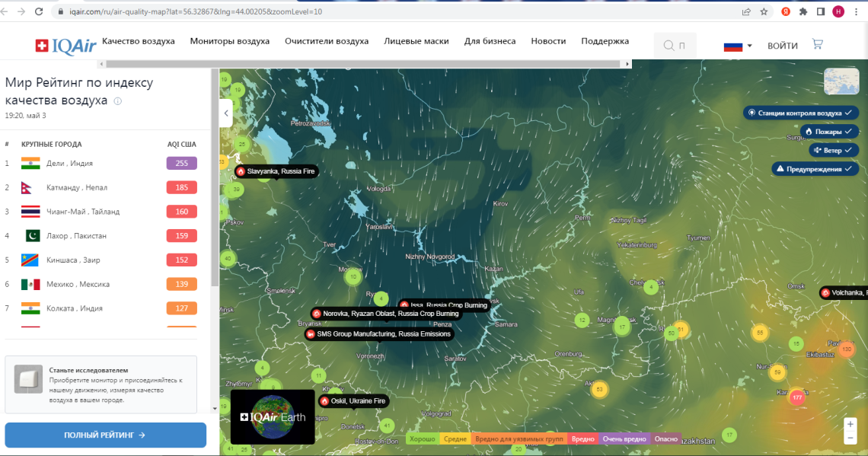This screenshot has width=868, height=456.
Task: Toggle Станции контроля воздуха layer
Action: coord(800,113)
